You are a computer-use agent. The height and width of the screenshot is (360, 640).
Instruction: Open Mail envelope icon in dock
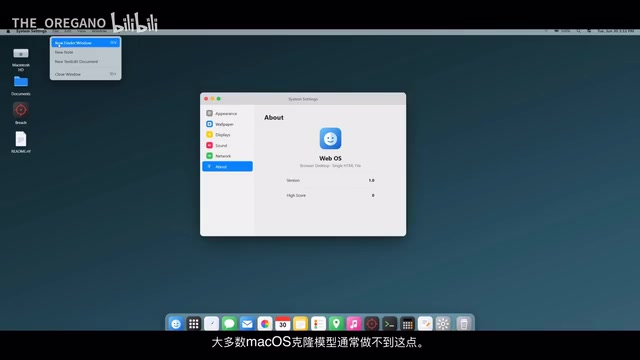click(x=247, y=324)
